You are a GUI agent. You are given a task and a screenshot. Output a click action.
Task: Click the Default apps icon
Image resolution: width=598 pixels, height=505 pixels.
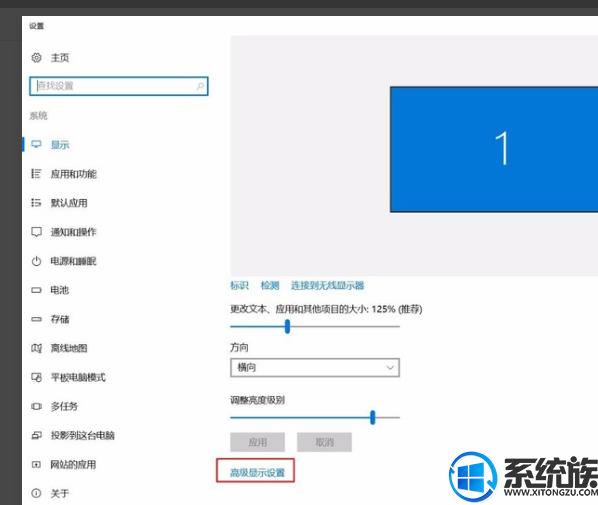pos(36,203)
